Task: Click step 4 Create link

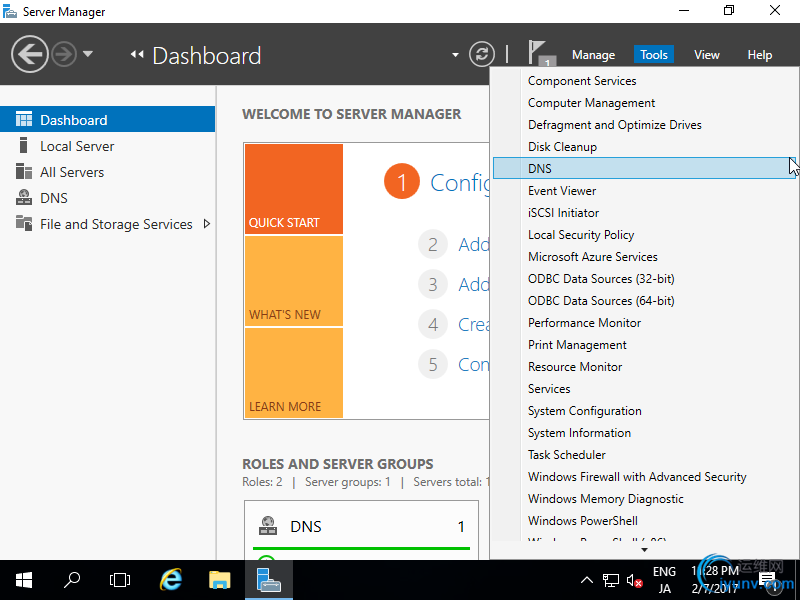Action: pyautogui.click(x=473, y=324)
